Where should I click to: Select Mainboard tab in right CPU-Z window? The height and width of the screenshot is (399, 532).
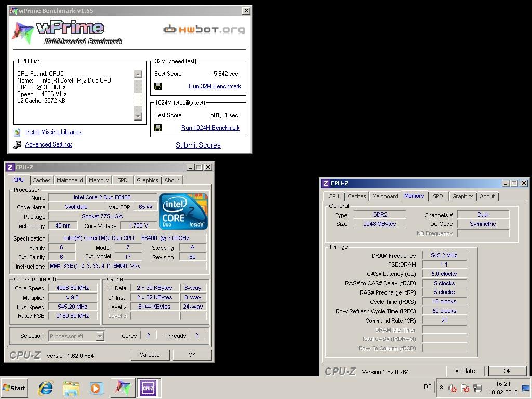[x=385, y=196]
